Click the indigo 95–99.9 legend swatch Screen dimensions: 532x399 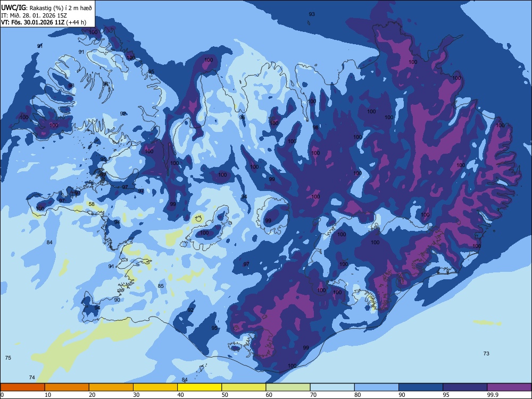(x=465, y=387)
